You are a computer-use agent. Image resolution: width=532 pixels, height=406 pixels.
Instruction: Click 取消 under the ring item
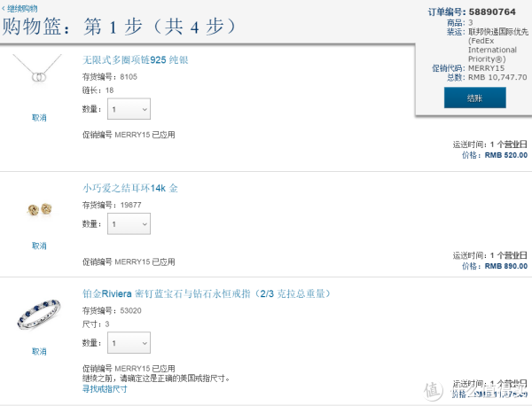tap(39, 351)
